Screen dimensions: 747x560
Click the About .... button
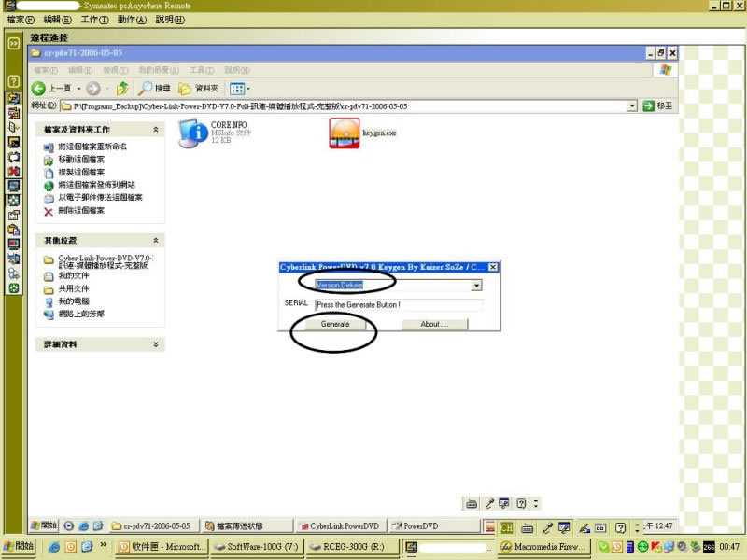[434, 324]
